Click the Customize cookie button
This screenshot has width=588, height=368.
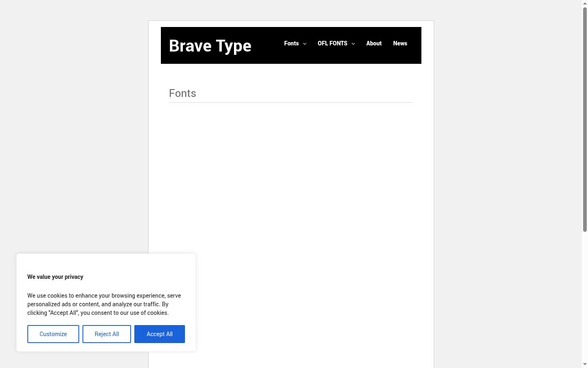pos(53,334)
